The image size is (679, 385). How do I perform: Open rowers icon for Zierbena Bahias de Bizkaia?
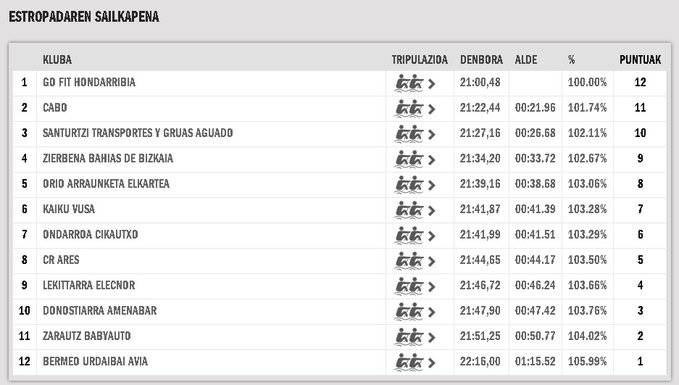tap(409, 159)
